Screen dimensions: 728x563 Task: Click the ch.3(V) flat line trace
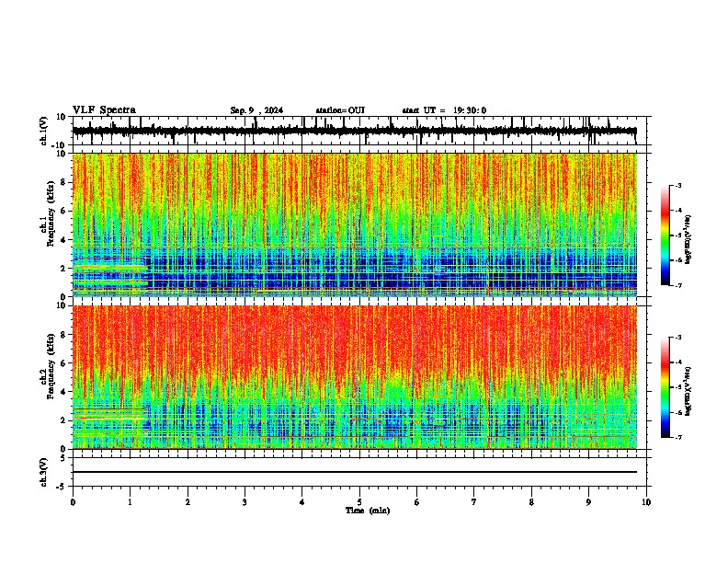pyautogui.click(x=355, y=472)
